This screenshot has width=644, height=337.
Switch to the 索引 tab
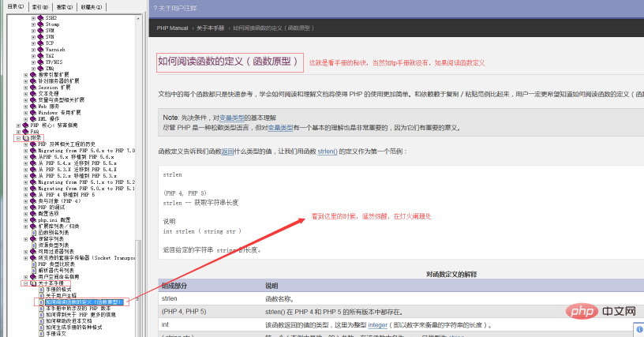pos(39,7)
